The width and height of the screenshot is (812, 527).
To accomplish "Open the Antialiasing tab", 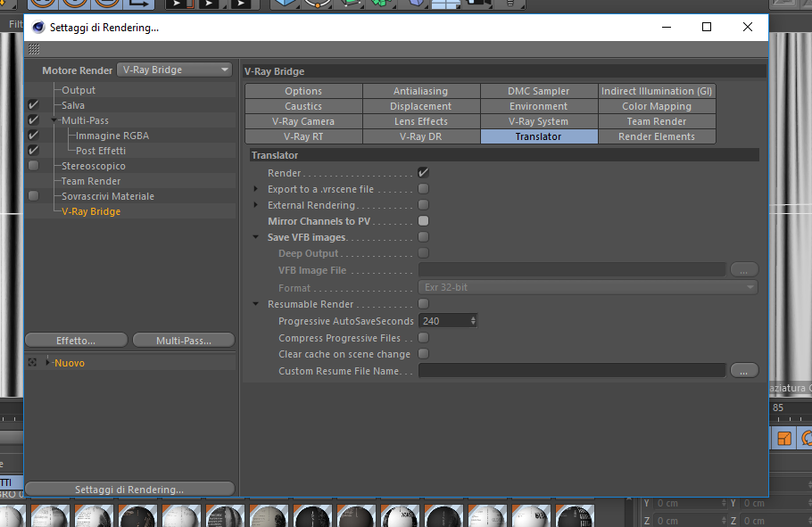I will point(421,91).
